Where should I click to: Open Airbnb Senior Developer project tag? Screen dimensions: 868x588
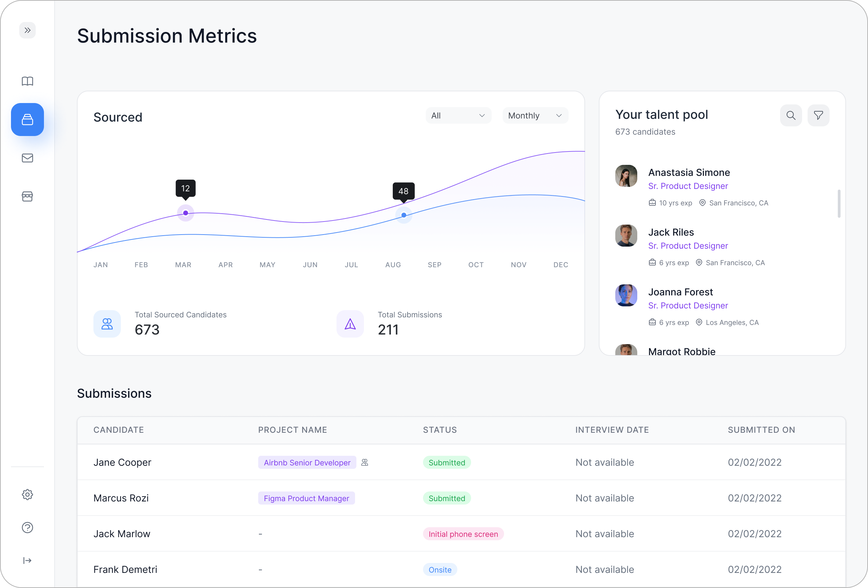pos(307,463)
